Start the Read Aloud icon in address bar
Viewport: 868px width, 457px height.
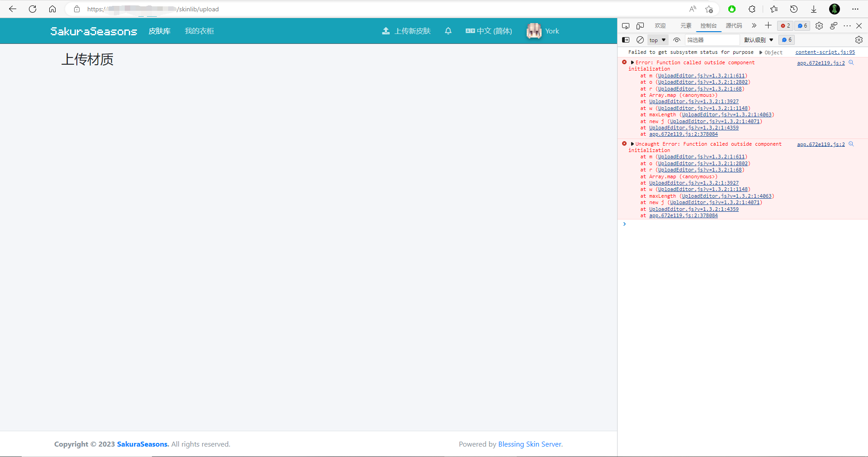693,9
